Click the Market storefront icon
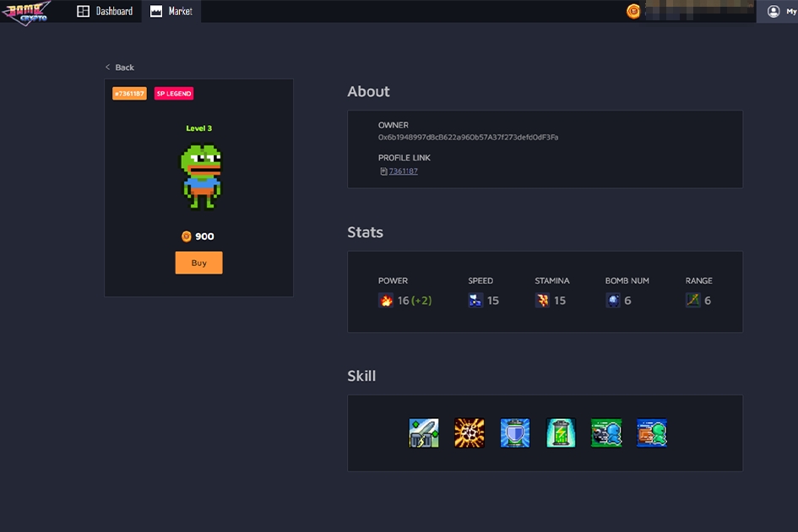 (156, 11)
